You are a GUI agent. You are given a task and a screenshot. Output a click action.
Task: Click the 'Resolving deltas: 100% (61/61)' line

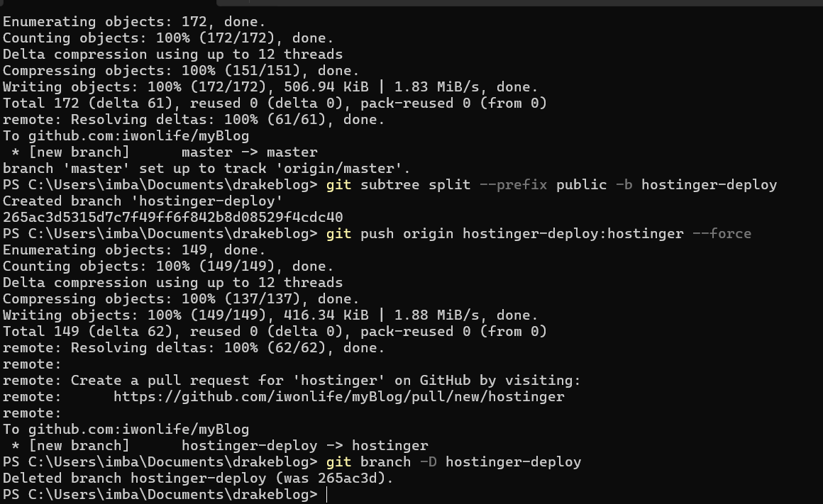point(194,120)
